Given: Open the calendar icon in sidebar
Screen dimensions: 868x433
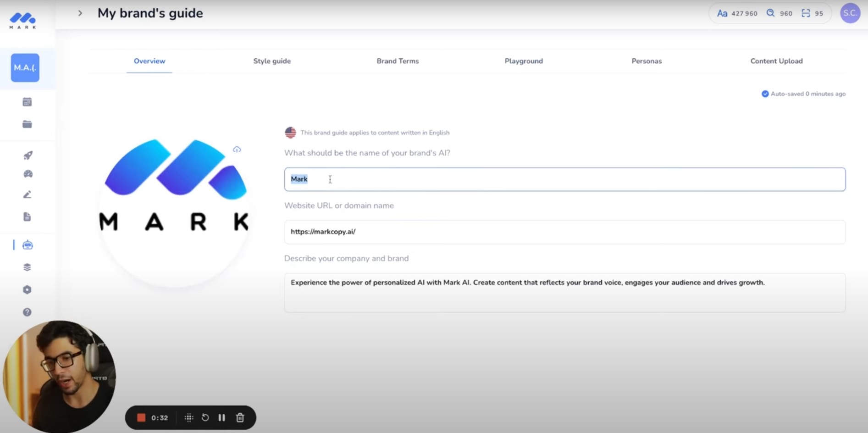Looking at the screenshot, I should point(27,102).
